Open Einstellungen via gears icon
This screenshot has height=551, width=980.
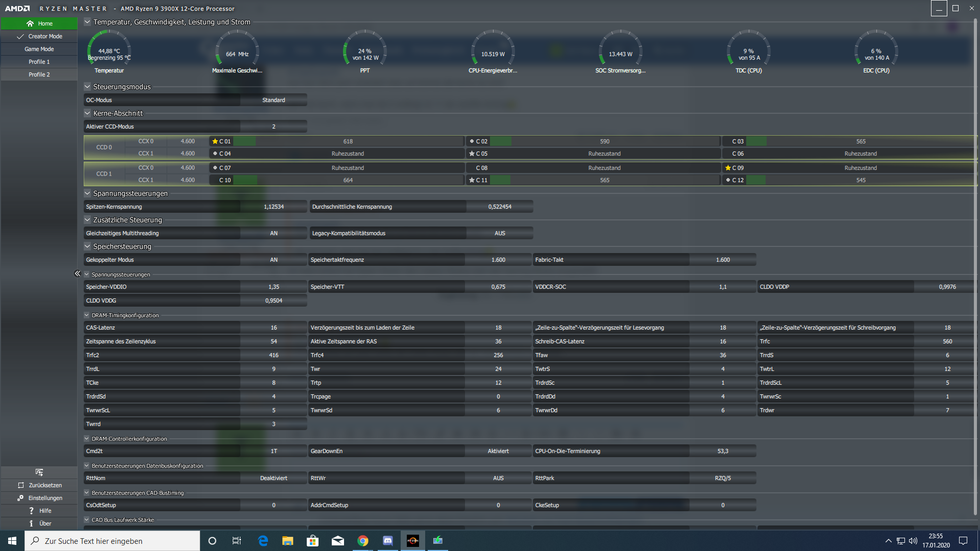coord(20,498)
